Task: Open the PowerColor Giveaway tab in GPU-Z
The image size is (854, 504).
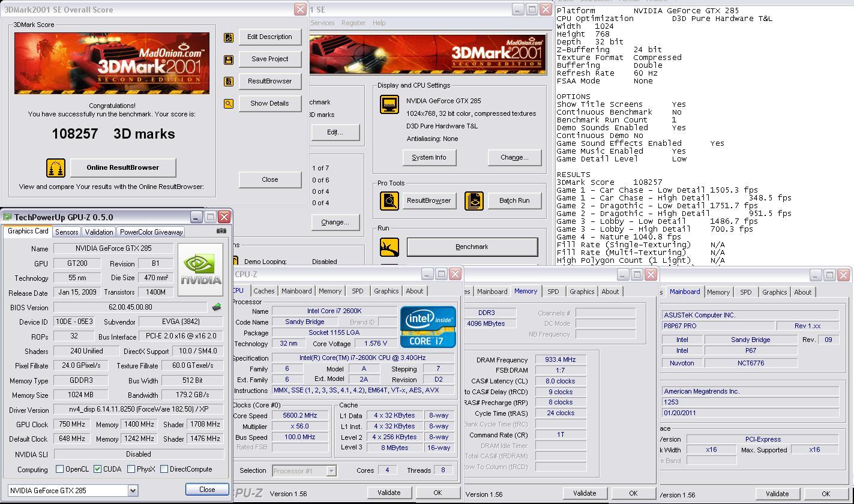Action: point(151,232)
